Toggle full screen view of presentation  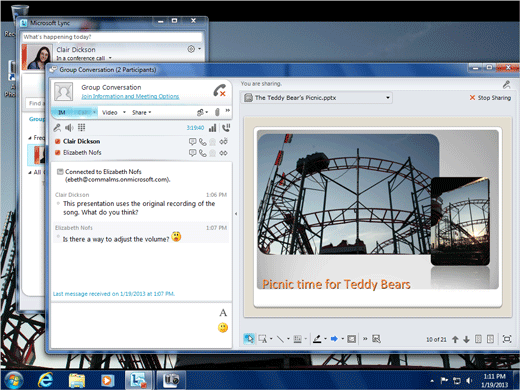pos(507,339)
